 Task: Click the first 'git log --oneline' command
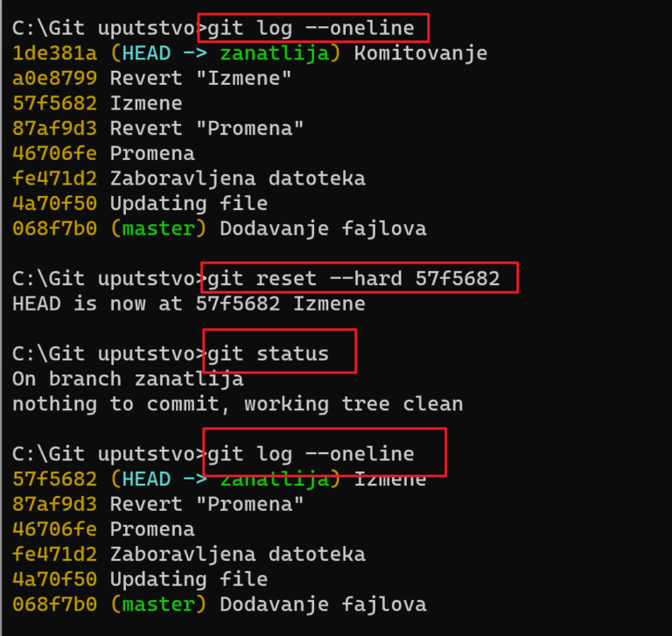pyautogui.click(x=311, y=28)
